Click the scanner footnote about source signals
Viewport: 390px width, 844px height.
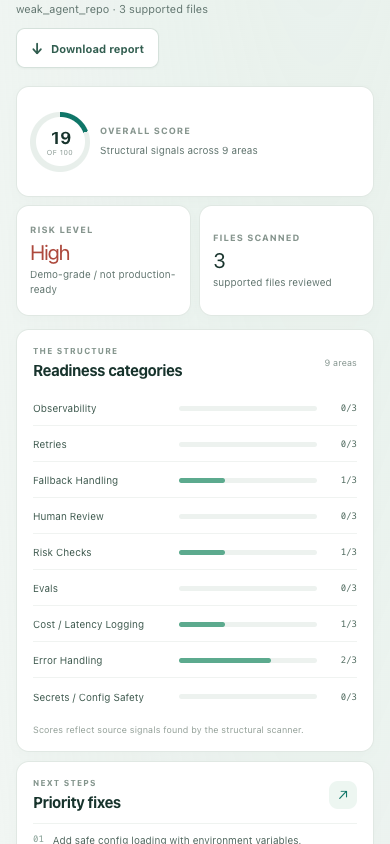click(168, 730)
